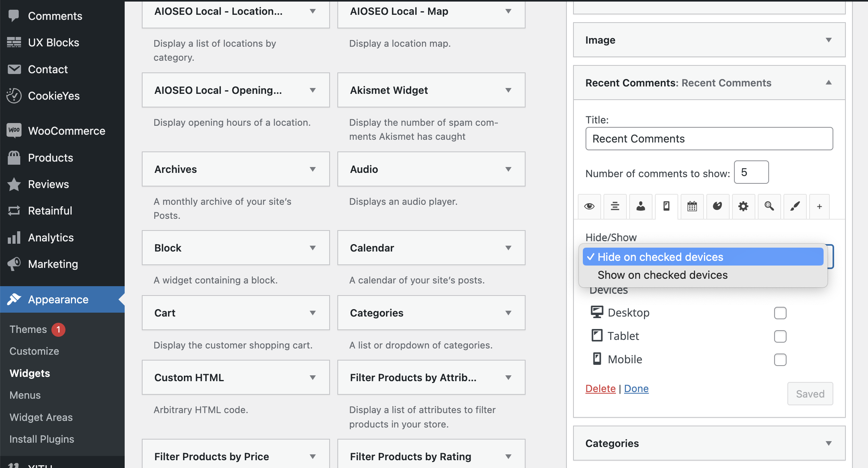This screenshot has width=868, height=468.
Task: Tick the Mobile device checkbox
Action: [x=780, y=360]
